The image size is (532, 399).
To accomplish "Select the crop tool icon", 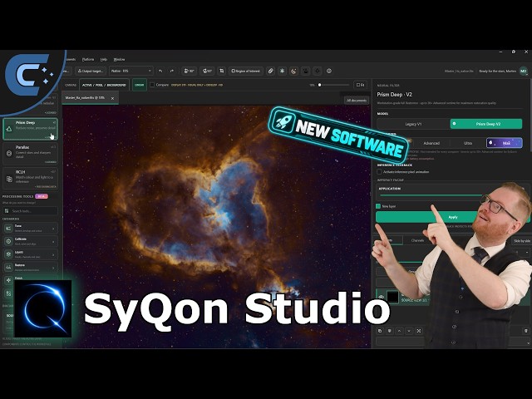I will 222,71.
